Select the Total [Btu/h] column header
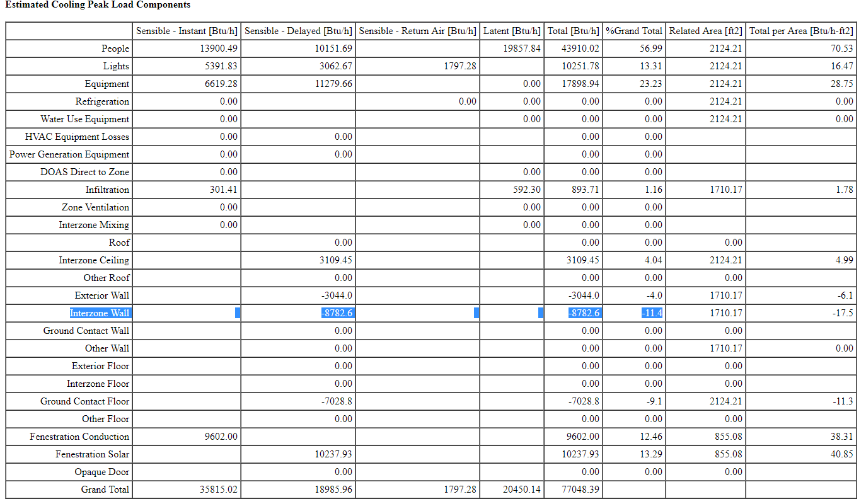Viewport: 866px width, 504px height. click(574, 31)
